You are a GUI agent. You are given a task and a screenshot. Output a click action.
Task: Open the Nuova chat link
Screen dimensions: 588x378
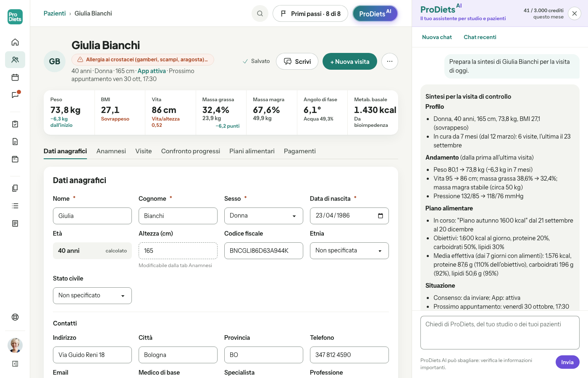pyautogui.click(x=437, y=37)
